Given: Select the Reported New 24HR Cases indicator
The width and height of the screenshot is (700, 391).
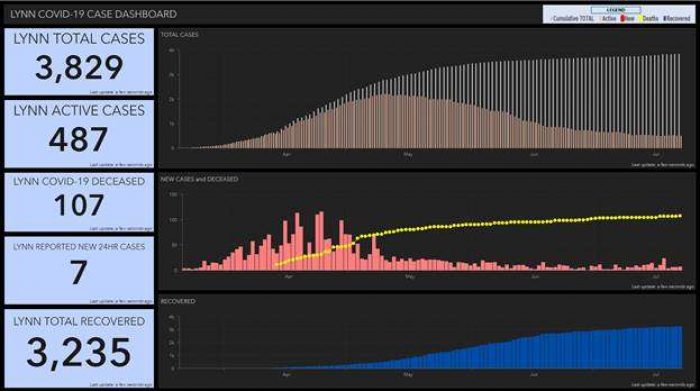Looking at the screenshot, I should click(79, 270).
